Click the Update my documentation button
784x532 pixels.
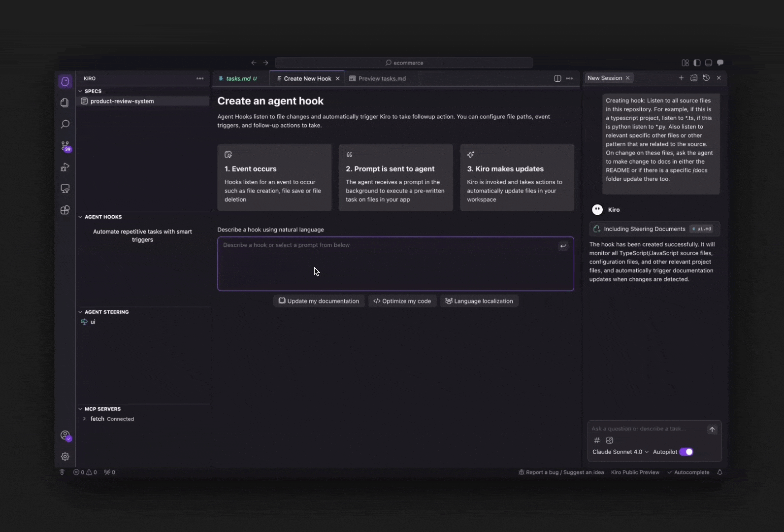[x=319, y=301]
